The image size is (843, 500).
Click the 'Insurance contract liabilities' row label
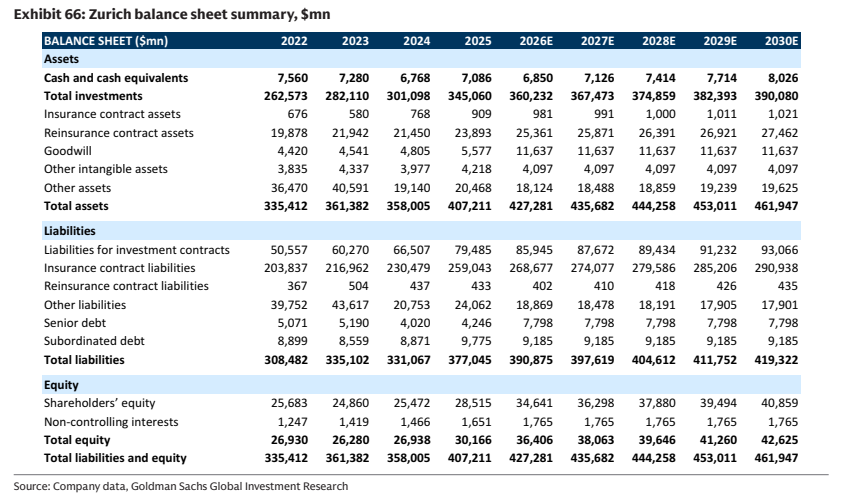pos(119,268)
